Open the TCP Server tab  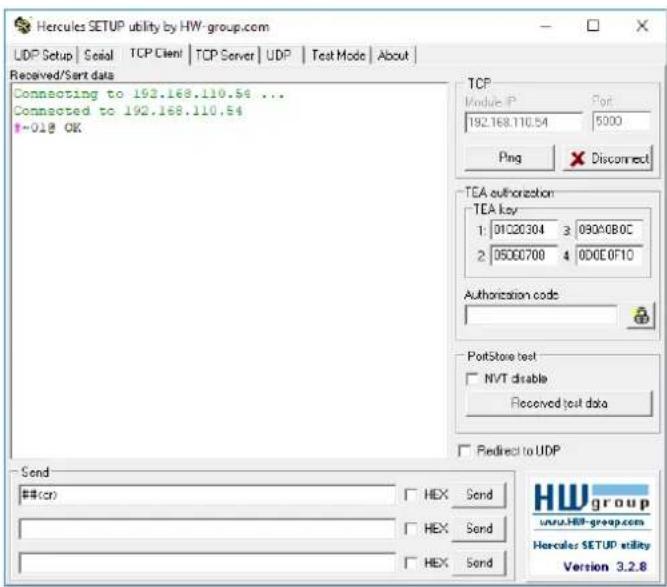point(225,55)
